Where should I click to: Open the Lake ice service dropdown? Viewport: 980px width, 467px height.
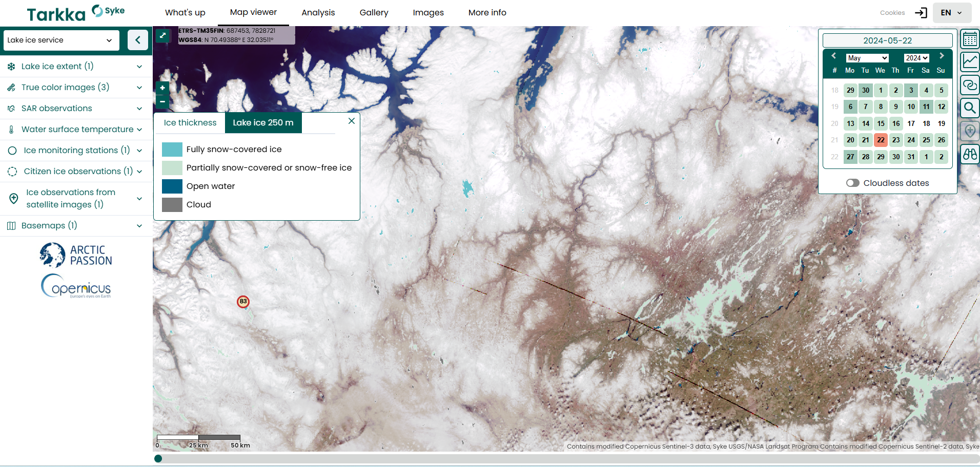(61, 40)
